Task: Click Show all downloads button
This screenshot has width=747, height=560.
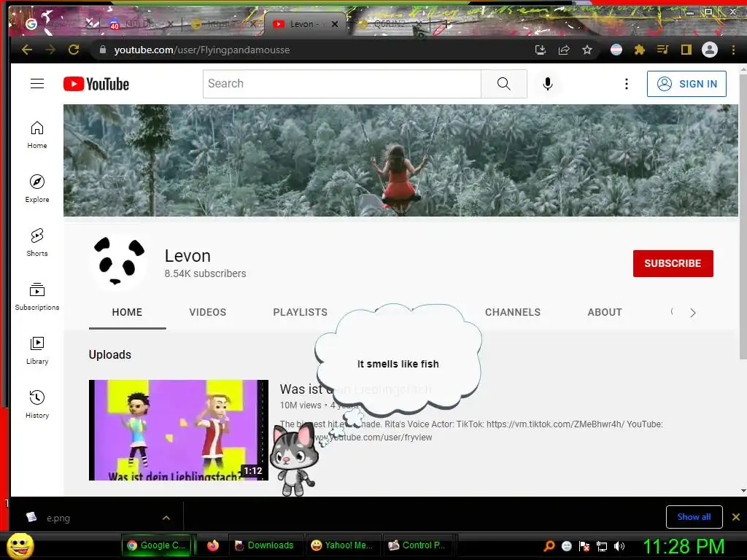Action: 694,517
